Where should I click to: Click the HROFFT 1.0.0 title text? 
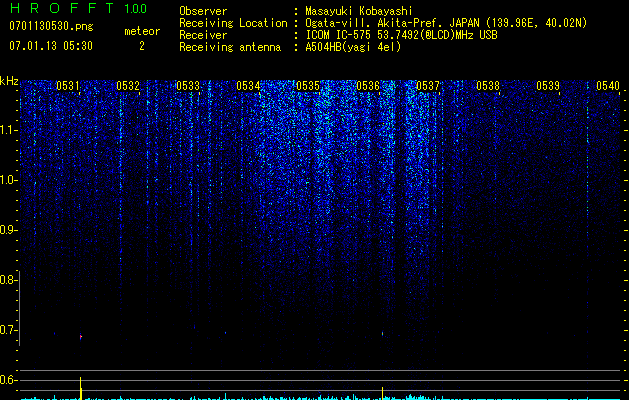click(x=78, y=8)
